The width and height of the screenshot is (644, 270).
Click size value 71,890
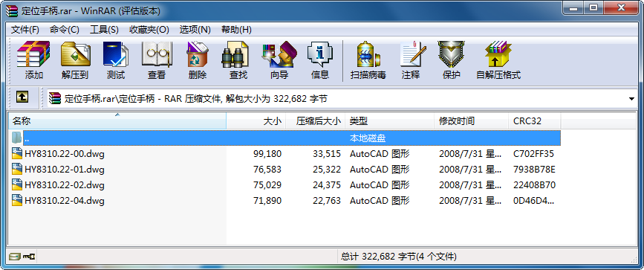267,201
